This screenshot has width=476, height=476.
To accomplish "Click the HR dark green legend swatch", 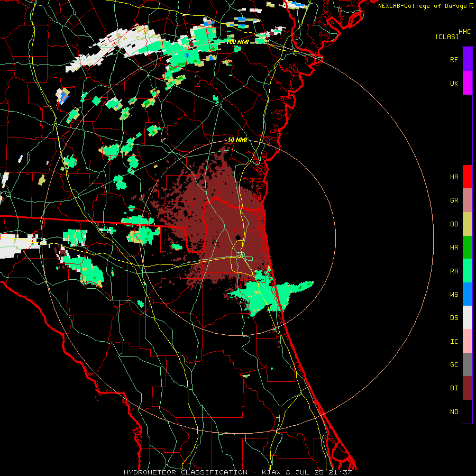I will point(467,248).
